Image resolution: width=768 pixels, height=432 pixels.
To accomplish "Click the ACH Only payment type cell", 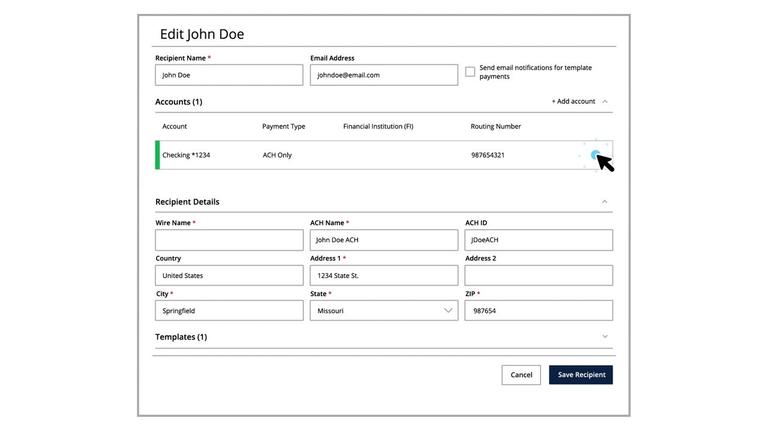I will pyautogui.click(x=277, y=155).
